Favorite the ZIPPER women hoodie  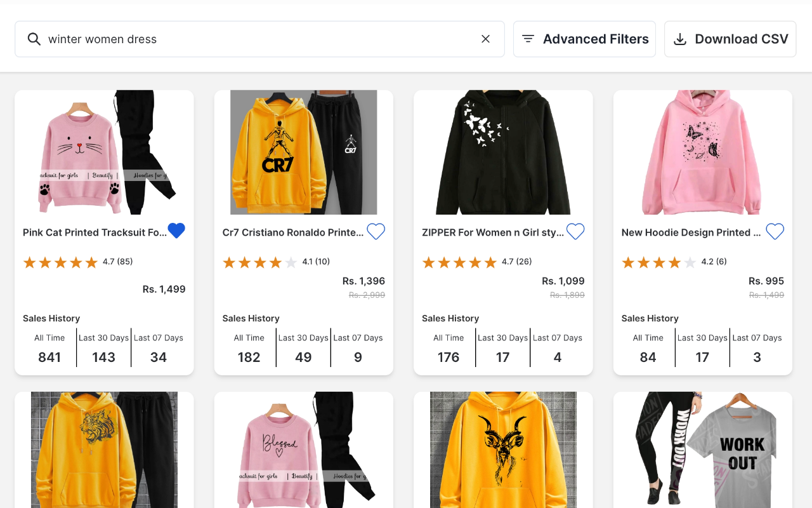[x=575, y=231]
